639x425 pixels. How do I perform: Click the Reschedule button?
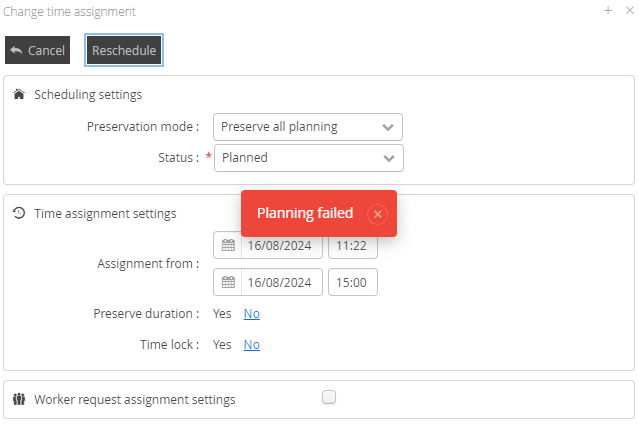(124, 50)
